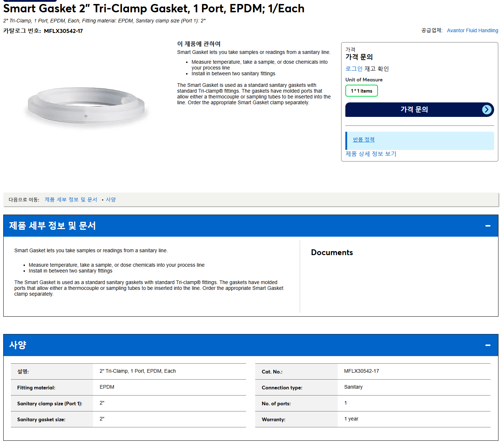
Task: Click the 가격 문의 price inquiry button
Action: [x=420, y=110]
